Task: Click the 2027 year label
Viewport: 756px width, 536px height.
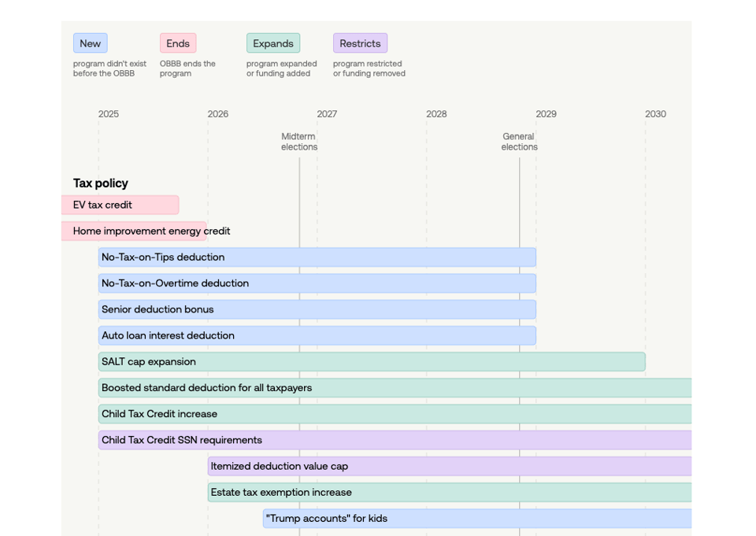Action: pos(327,114)
